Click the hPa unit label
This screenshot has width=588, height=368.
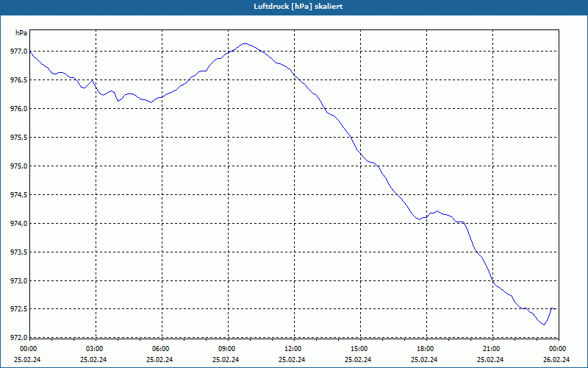coord(21,33)
